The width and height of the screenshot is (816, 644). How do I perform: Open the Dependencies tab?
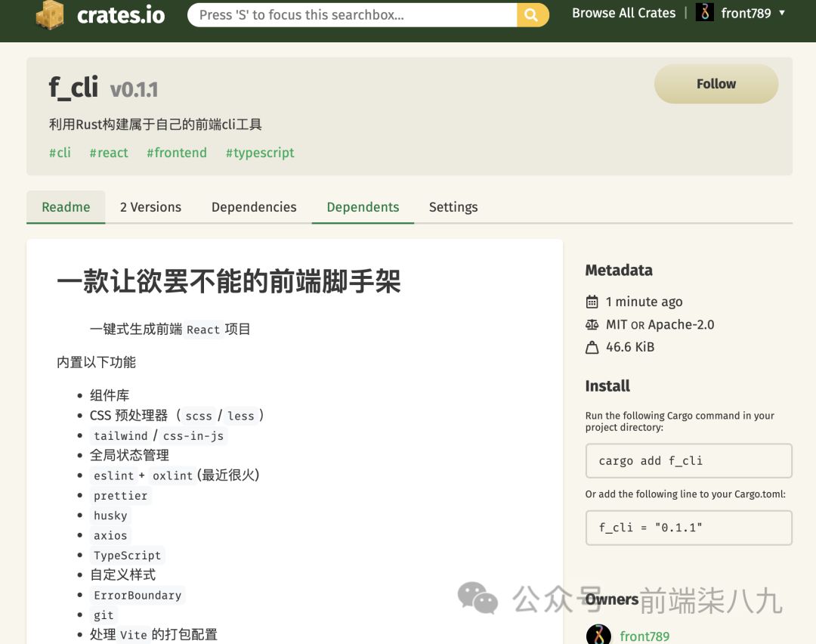point(254,207)
